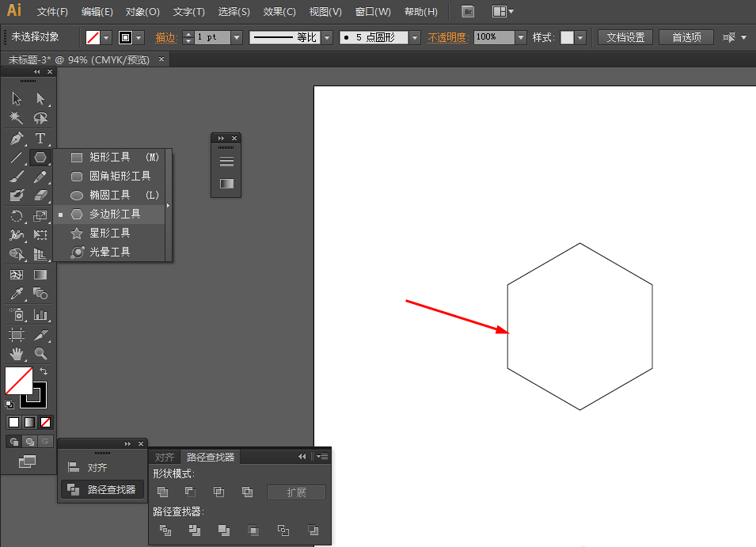Open the 窗口(W) menu
The image size is (756, 547).
[372, 11]
